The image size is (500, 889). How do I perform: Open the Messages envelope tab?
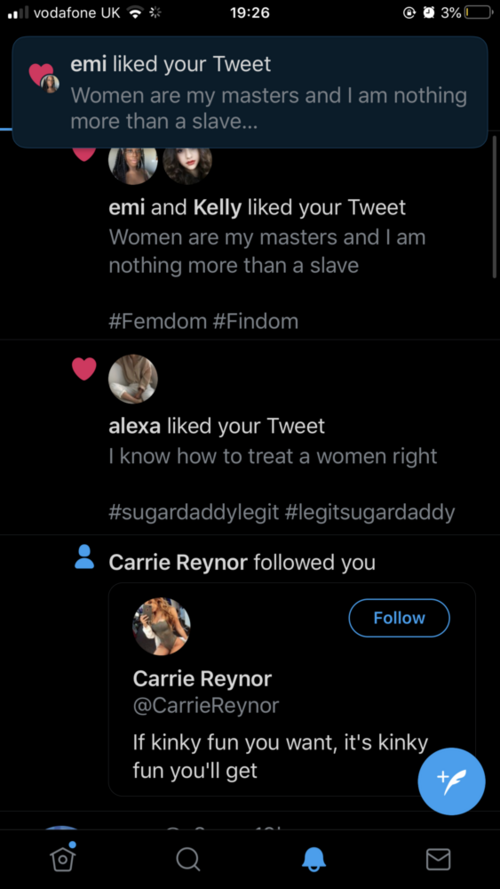tap(438, 859)
